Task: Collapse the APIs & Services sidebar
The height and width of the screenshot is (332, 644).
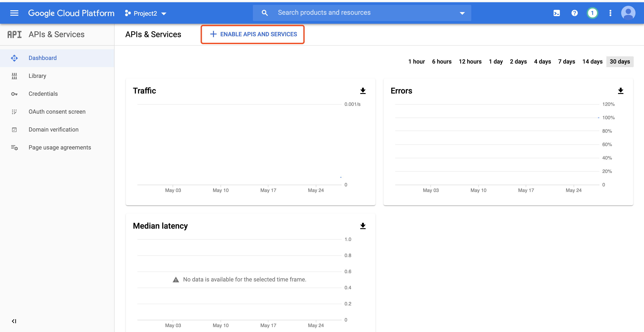Action: tap(14, 321)
